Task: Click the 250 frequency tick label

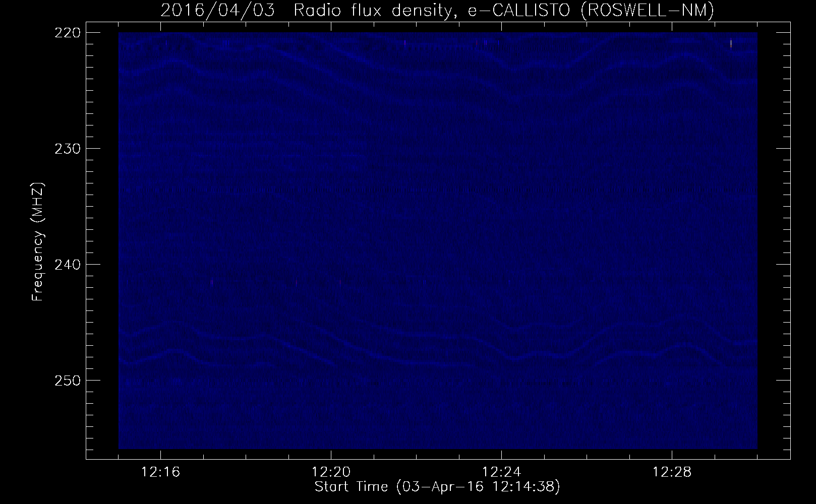Action: pyautogui.click(x=67, y=380)
